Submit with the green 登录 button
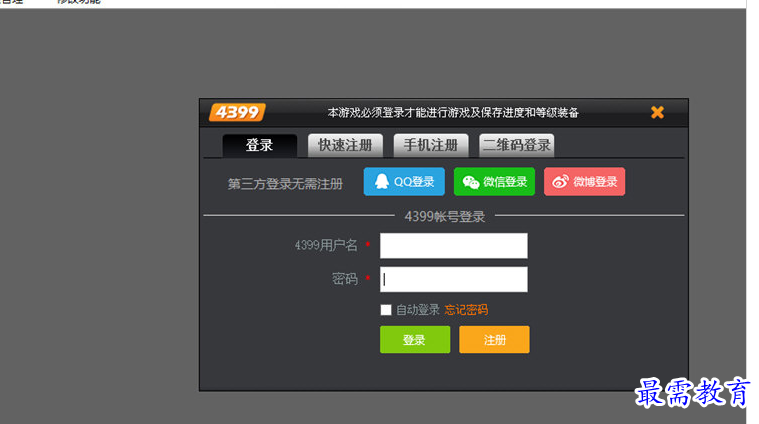This screenshot has width=759, height=424. pyautogui.click(x=415, y=339)
